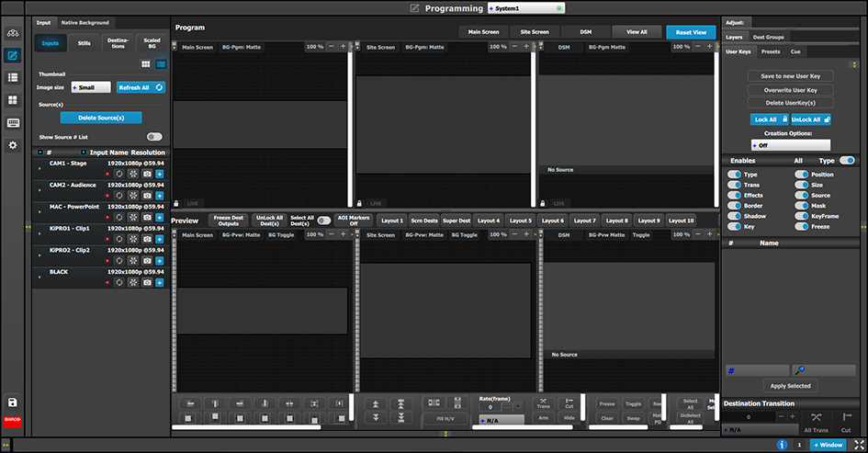Collapse the User Keys panel yellow chevron
The width and height of the screenshot is (868, 453).
point(854,65)
